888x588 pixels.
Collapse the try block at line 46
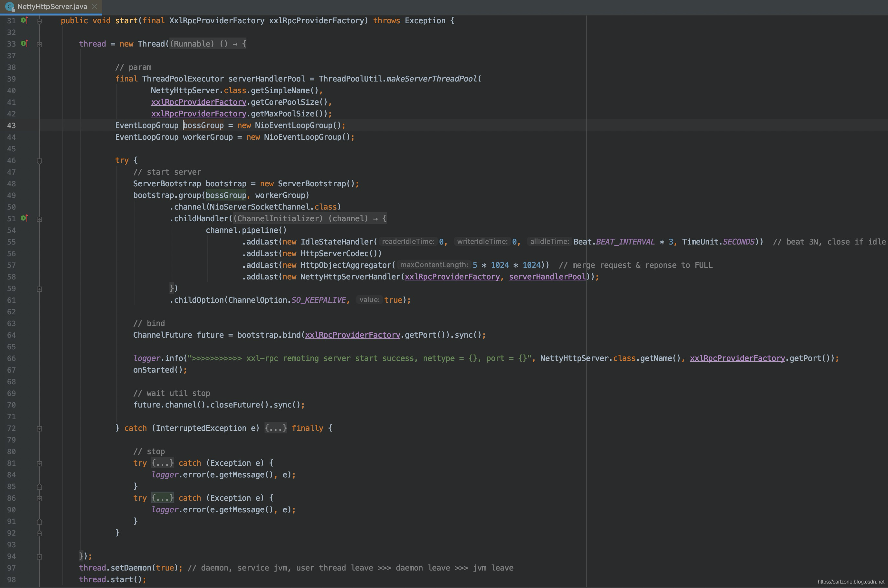coord(39,161)
